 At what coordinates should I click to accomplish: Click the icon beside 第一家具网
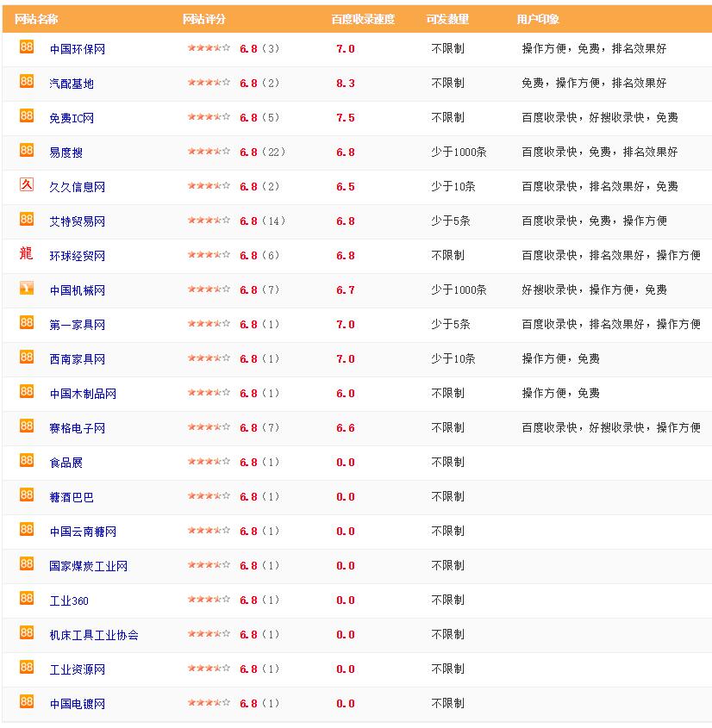(27, 322)
